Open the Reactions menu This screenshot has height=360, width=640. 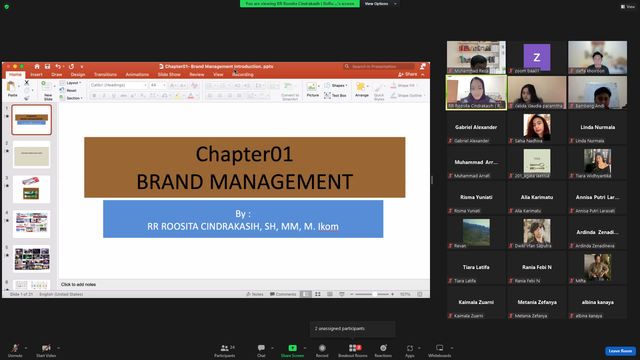pos(383,351)
